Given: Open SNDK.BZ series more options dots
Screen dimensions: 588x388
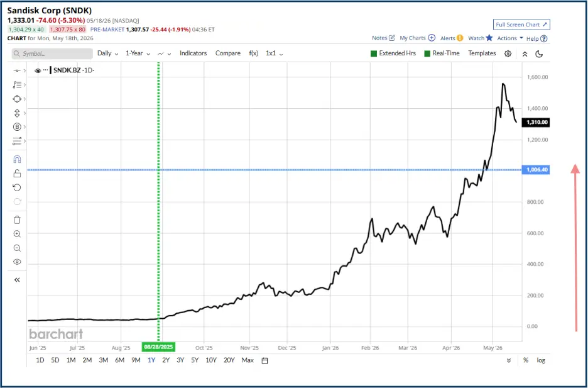Looking at the screenshot, I should [45, 70].
